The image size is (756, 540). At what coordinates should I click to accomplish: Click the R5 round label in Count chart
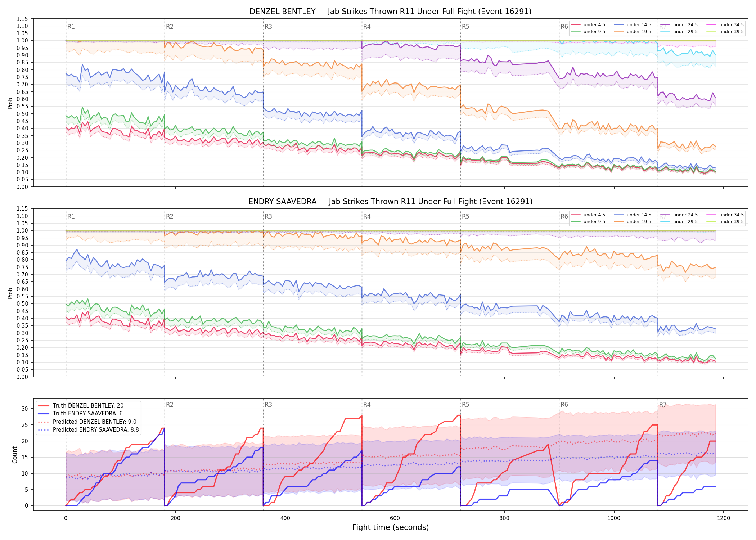coord(465,405)
